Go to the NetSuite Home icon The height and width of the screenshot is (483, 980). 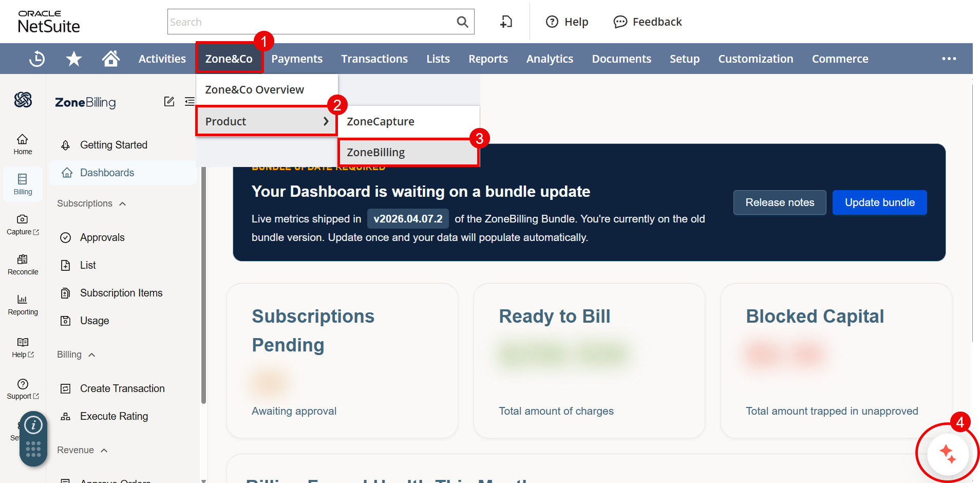click(x=111, y=59)
